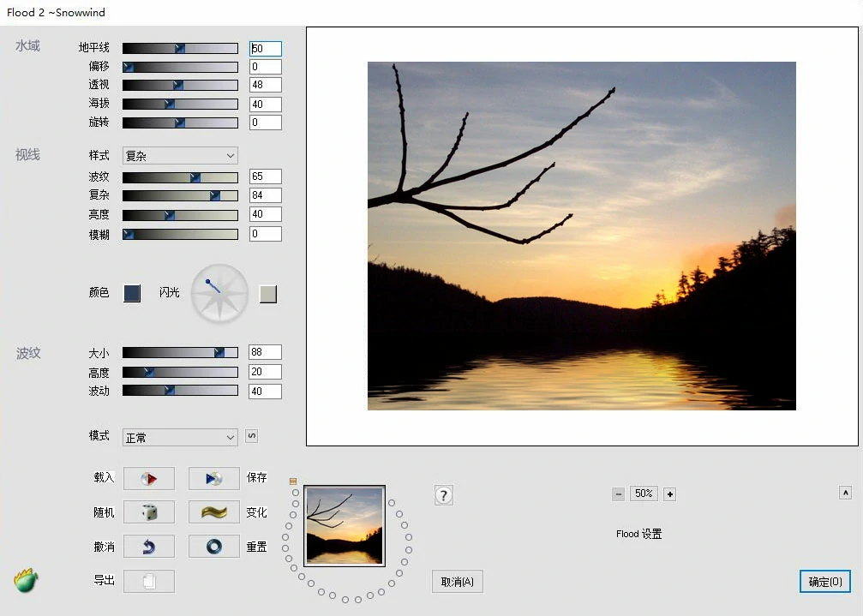Click the 波动 value field showing 40

coord(266,391)
